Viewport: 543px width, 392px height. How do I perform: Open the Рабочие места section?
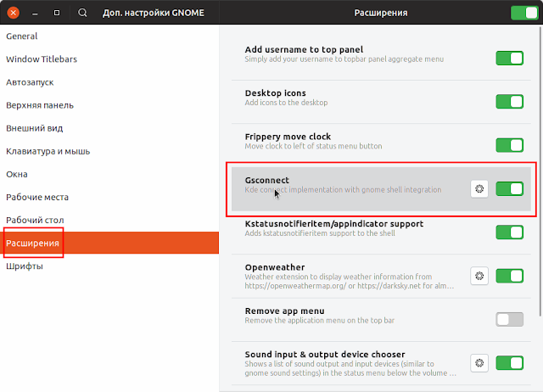pos(109,197)
